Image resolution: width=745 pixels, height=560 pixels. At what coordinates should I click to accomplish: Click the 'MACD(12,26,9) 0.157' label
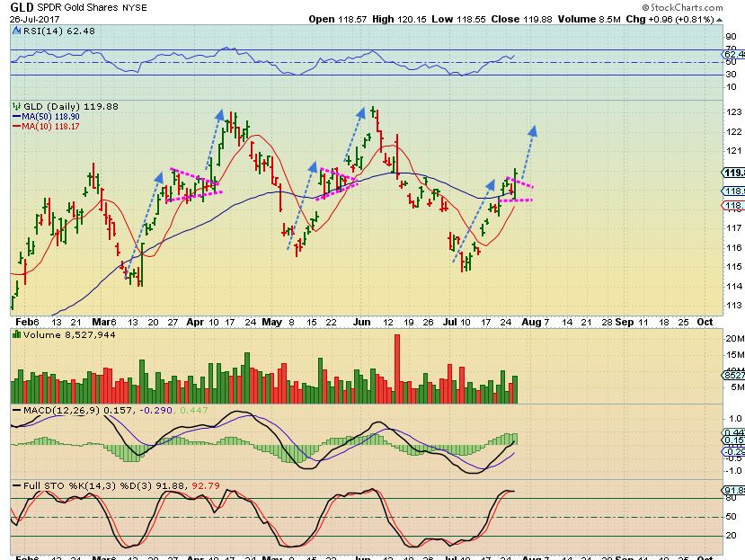coord(79,410)
